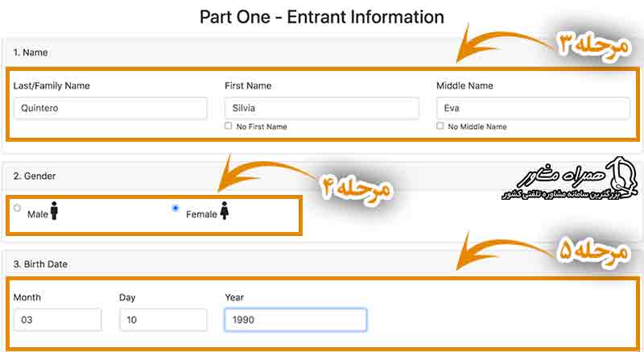Click the orange arrow pointing to Birth Date
Screen dimensions: 644x352
(506, 251)
